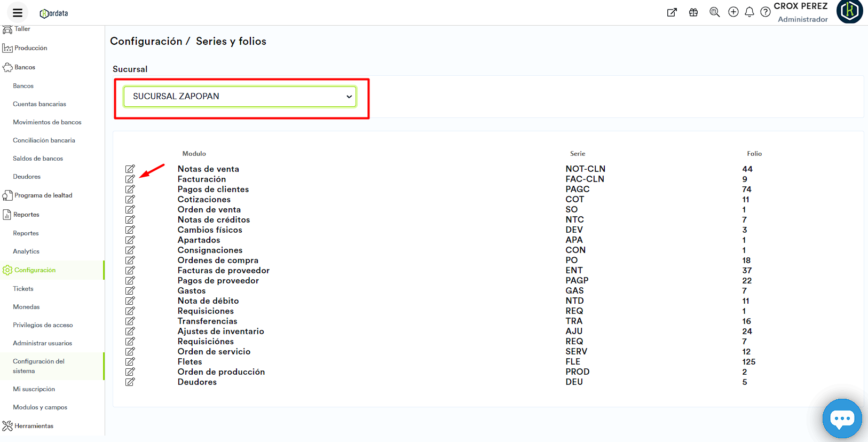Click the search magnifier icon in header
Image resolution: width=868 pixels, height=442 pixels.
(x=714, y=12)
